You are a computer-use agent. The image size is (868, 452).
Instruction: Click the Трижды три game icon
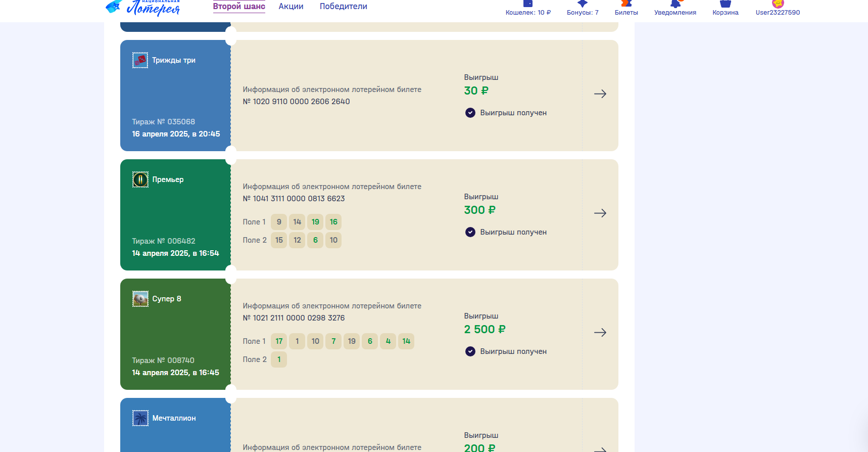pos(140,60)
